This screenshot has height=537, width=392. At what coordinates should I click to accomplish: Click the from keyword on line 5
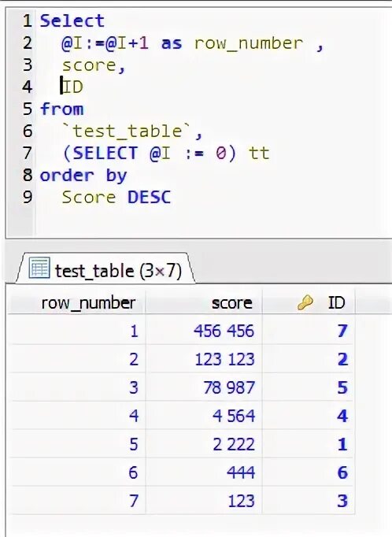(61, 109)
